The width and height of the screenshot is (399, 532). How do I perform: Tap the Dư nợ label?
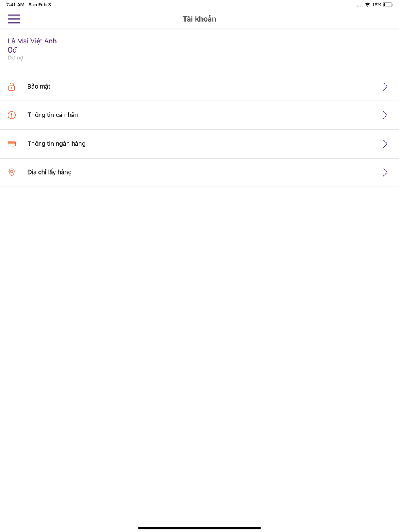pos(16,58)
